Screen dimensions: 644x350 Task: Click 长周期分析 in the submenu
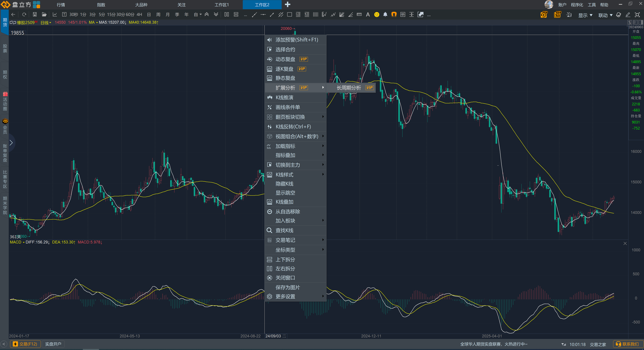point(351,88)
